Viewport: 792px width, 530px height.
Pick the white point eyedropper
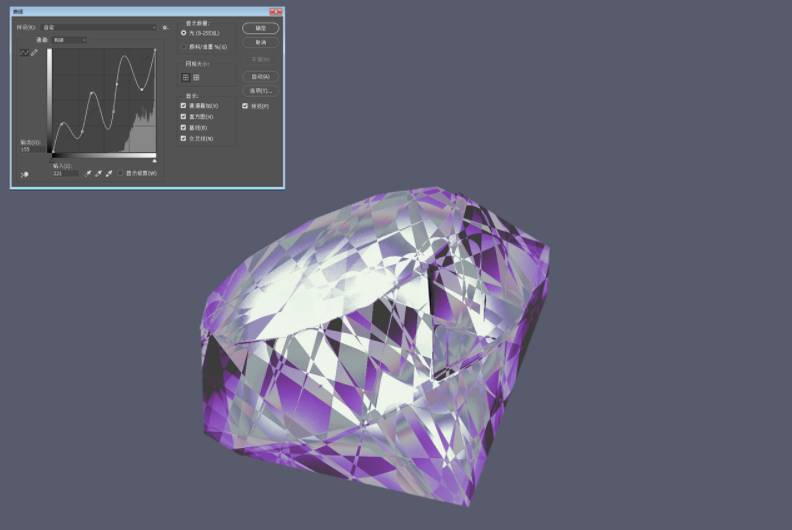pyautogui.click(x=108, y=173)
